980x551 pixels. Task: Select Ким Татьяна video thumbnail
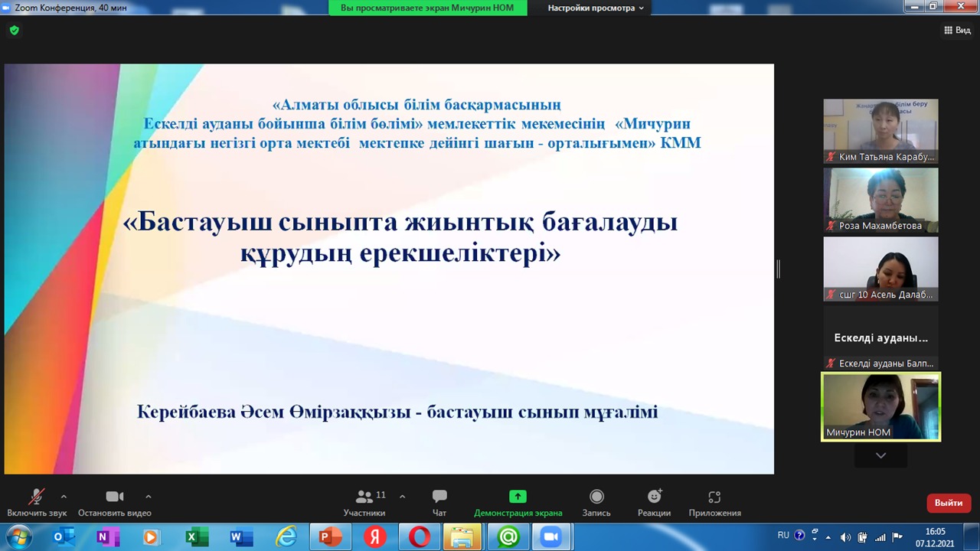(x=880, y=131)
